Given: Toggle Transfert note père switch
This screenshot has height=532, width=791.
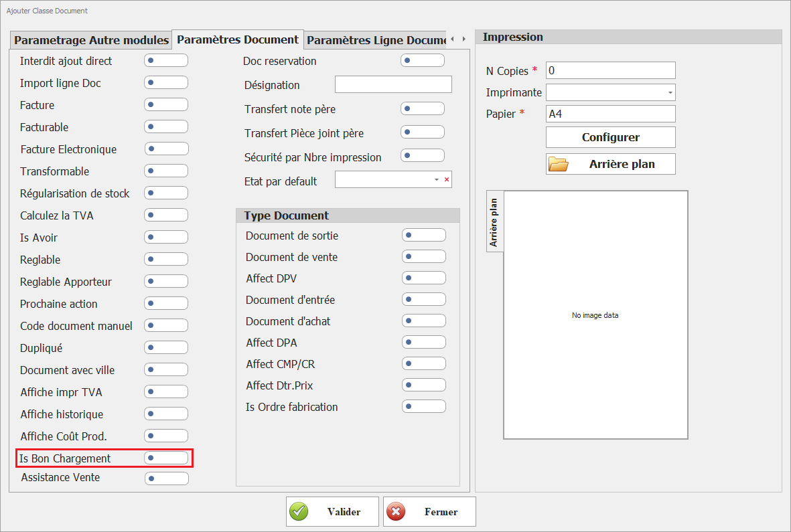Looking at the screenshot, I should pos(423,109).
